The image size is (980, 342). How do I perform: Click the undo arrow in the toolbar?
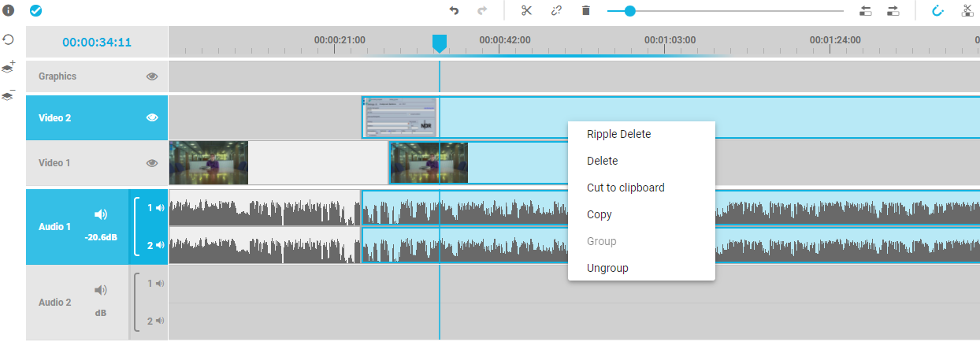(x=454, y=11)
